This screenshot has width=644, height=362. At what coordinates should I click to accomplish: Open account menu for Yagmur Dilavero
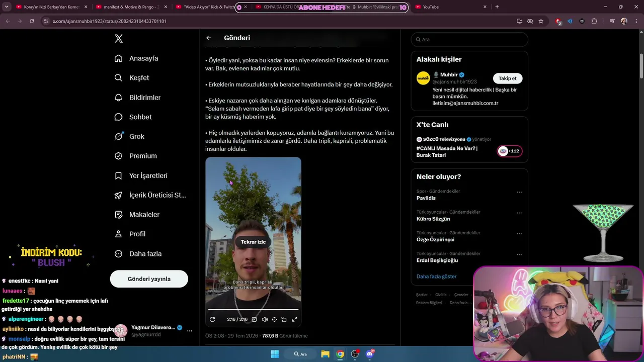(189, 331)
